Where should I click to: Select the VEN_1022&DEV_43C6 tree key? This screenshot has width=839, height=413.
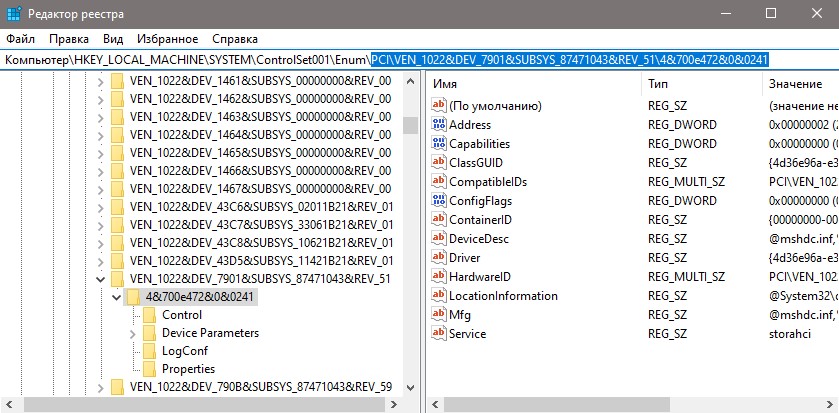pos(261,207)
